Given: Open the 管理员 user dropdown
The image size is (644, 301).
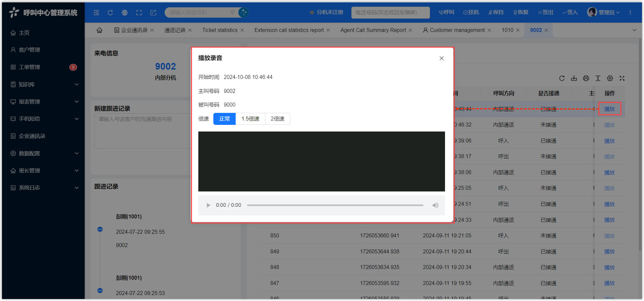Looking at the screenshot, I should (x=604, y=12).
